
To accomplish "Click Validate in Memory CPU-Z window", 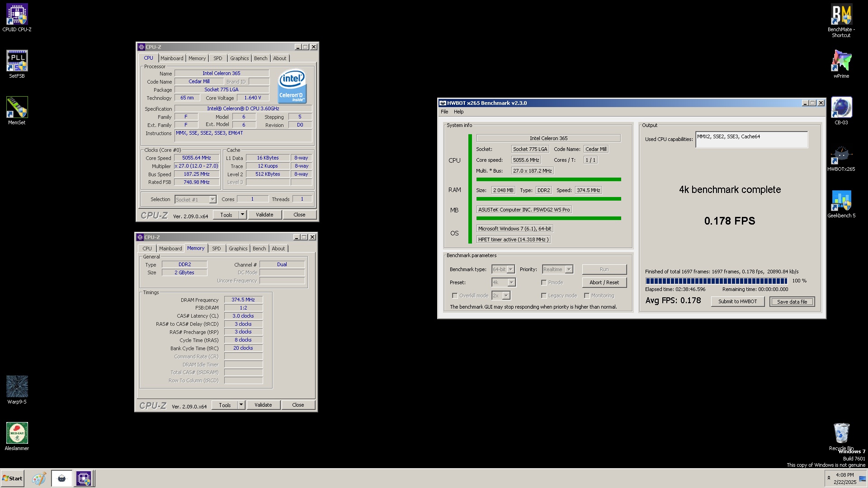I will coord(263,405).
